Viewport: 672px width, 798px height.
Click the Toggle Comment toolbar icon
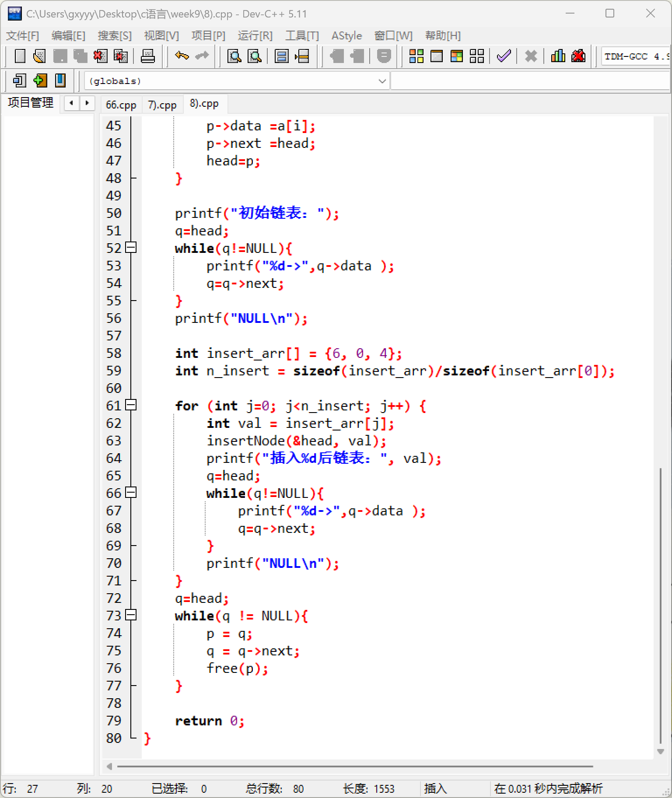tap(384, 56)
